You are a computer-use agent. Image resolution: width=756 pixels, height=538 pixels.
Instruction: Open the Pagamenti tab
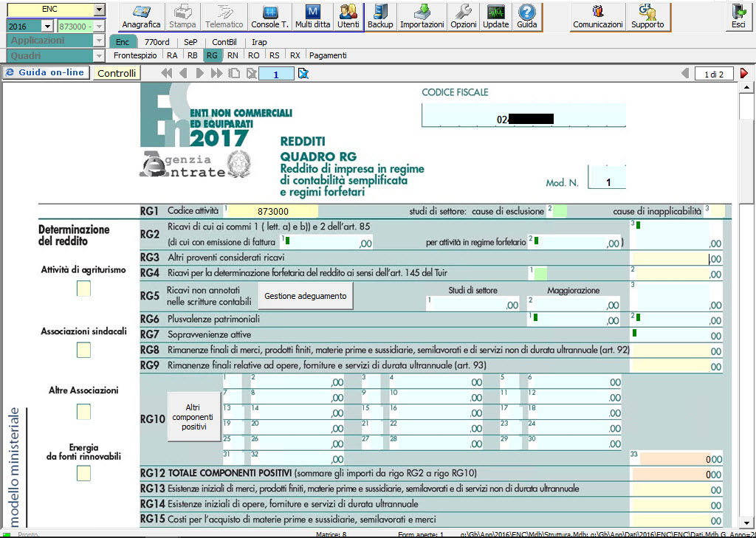coord(328,55)
